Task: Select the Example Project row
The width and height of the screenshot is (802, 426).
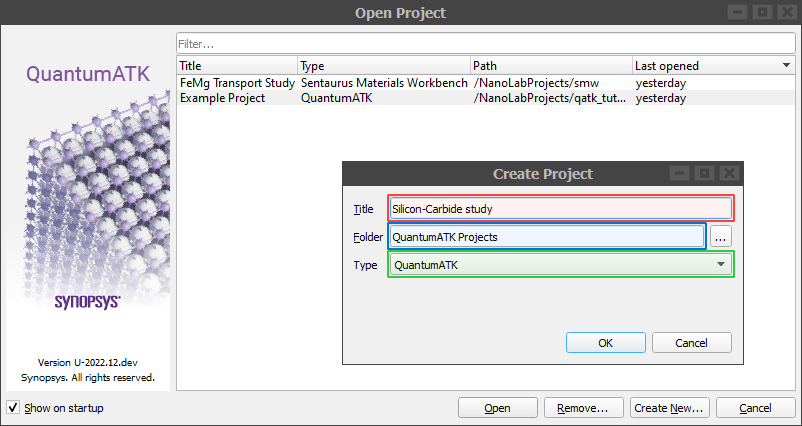Action: click(486, 98)
